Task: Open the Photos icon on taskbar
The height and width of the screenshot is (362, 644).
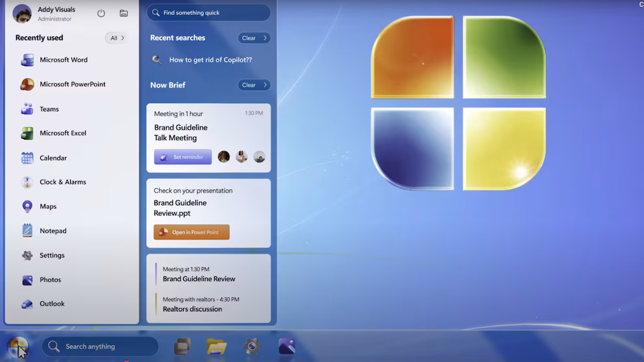Action: click(x=287, y=346)
